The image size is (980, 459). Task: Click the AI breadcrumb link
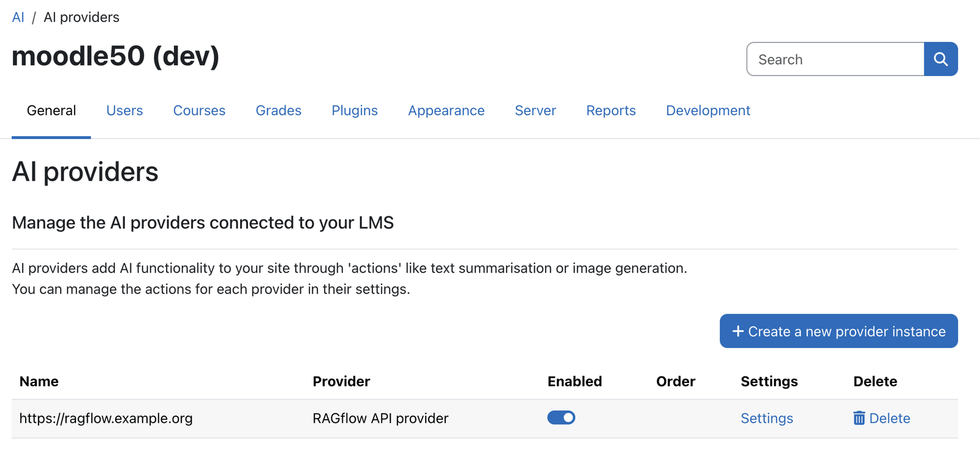tap(18, 17)
